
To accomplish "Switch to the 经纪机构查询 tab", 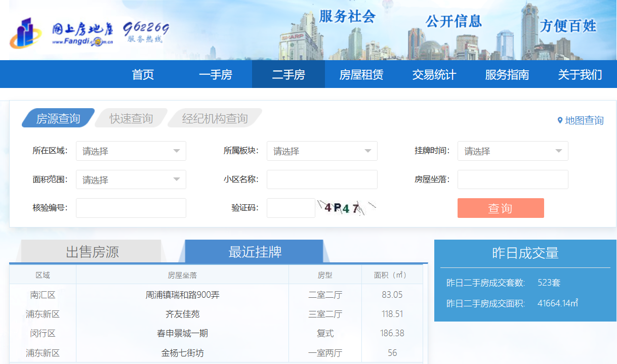I will pos(215,119).
